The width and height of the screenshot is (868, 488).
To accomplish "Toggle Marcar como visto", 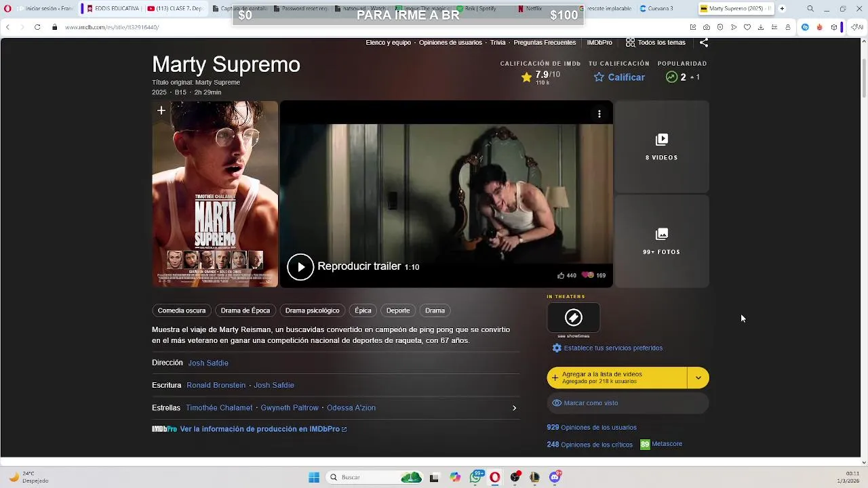I will (x=628, y=403).
